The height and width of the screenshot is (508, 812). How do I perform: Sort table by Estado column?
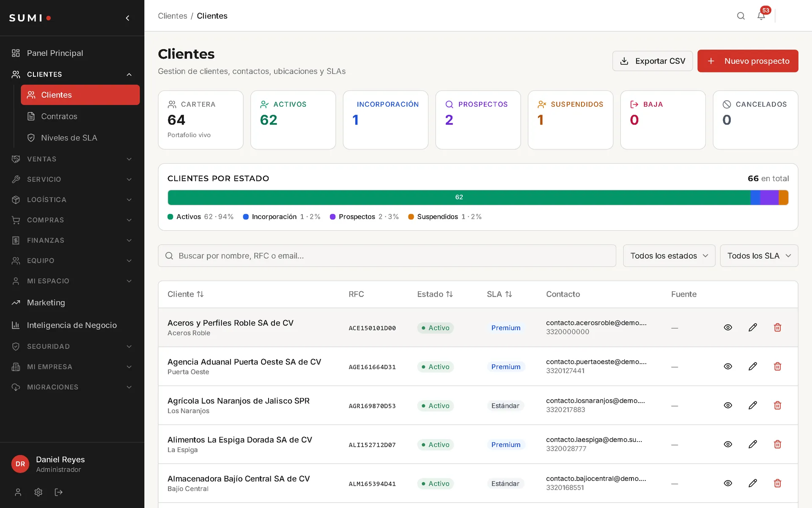point(435,294)
